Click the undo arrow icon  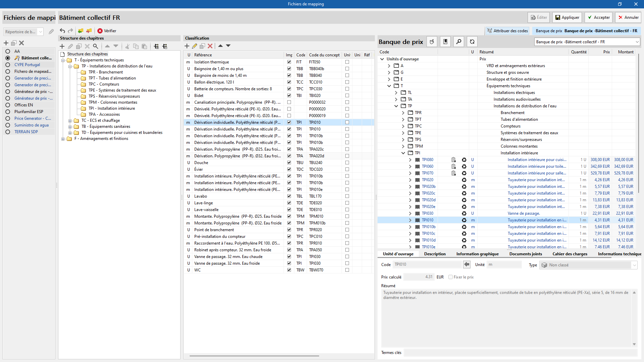pyautogui.click(x=62, y=31)
